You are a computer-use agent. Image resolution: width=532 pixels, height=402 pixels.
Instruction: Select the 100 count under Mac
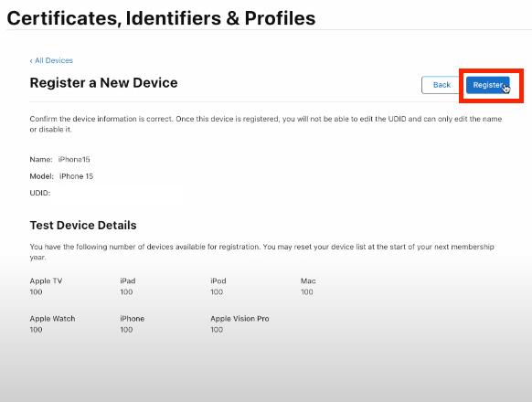pyautogui.click(x=307, y=291)
